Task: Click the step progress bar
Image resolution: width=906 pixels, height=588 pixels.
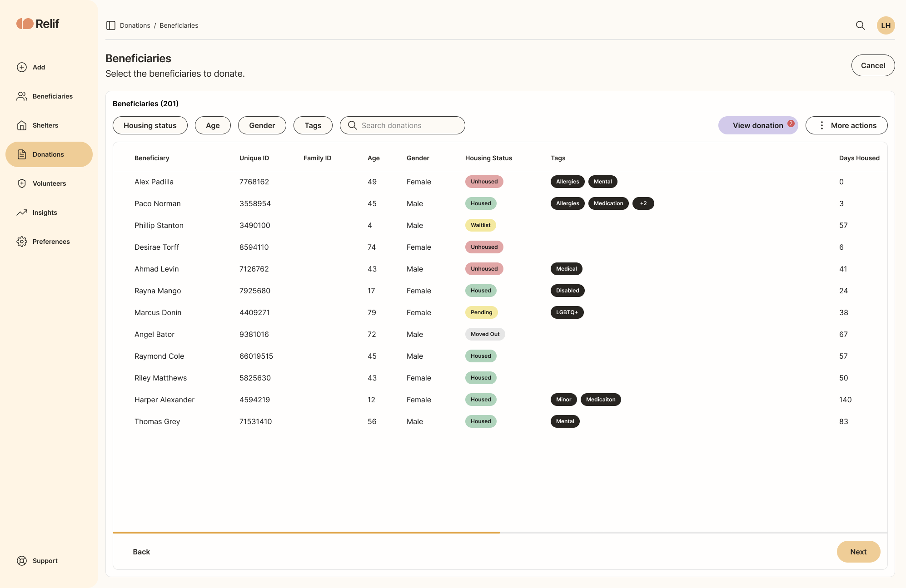Action: (x=500, y=533)
